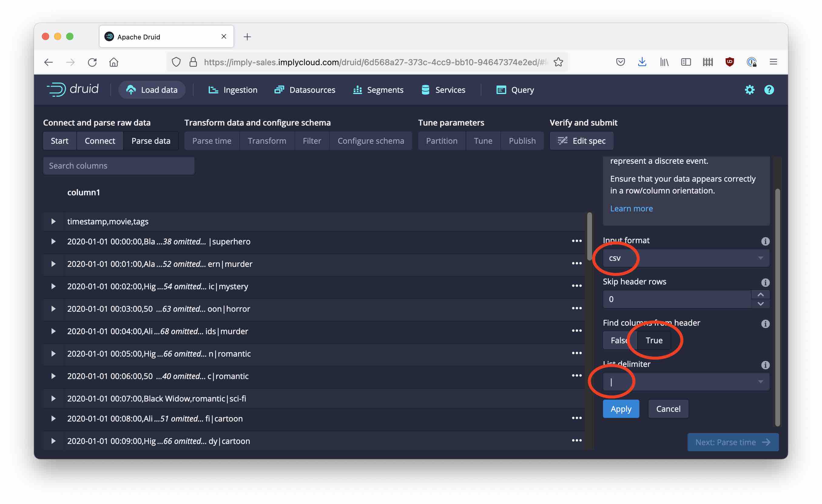Expand the first data row triangle

click(53, 221)
